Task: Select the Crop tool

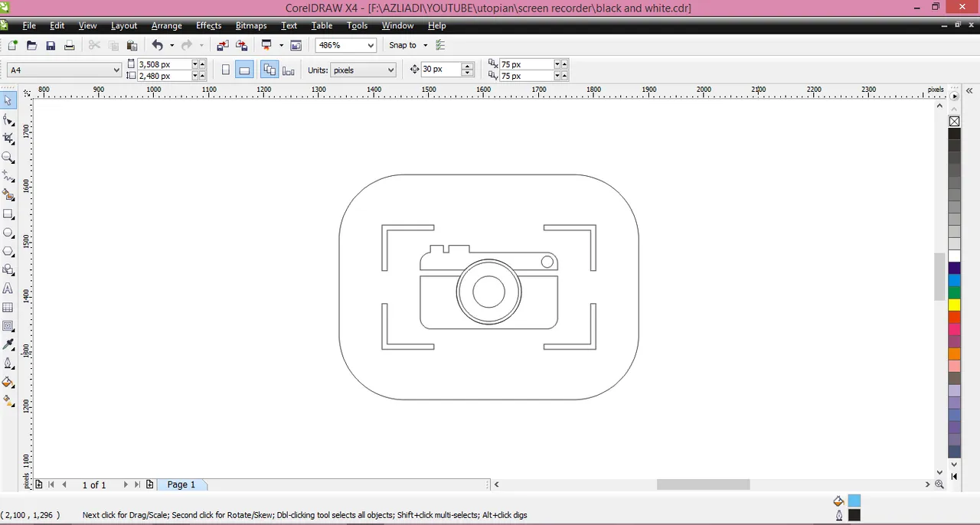Action: pyautogui.click(x=8, y=139)
